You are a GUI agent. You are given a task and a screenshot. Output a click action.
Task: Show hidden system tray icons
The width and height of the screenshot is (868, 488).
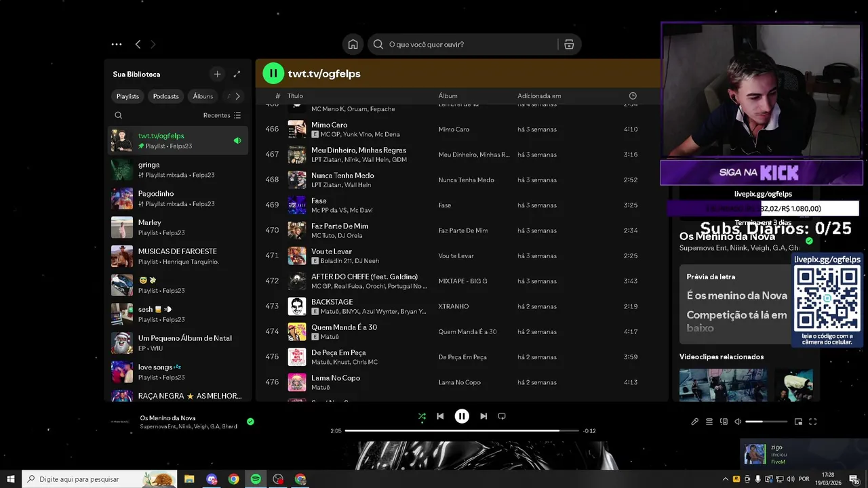coord(725,479)
